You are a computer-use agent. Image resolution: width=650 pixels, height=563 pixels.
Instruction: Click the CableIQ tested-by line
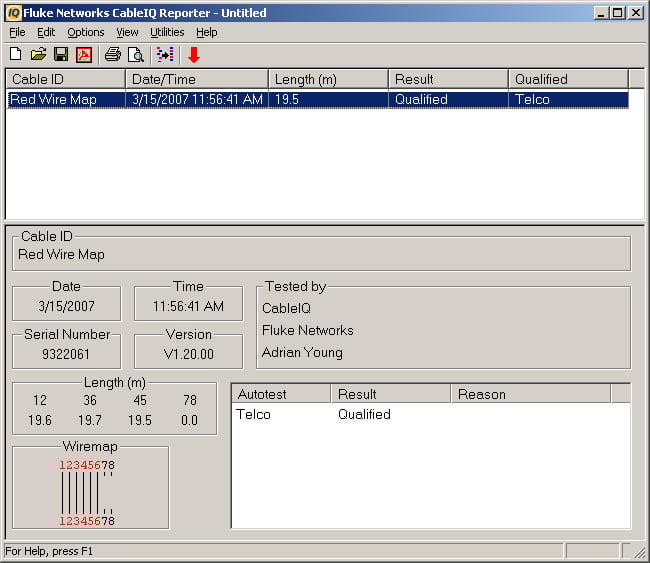click(286, 308)
